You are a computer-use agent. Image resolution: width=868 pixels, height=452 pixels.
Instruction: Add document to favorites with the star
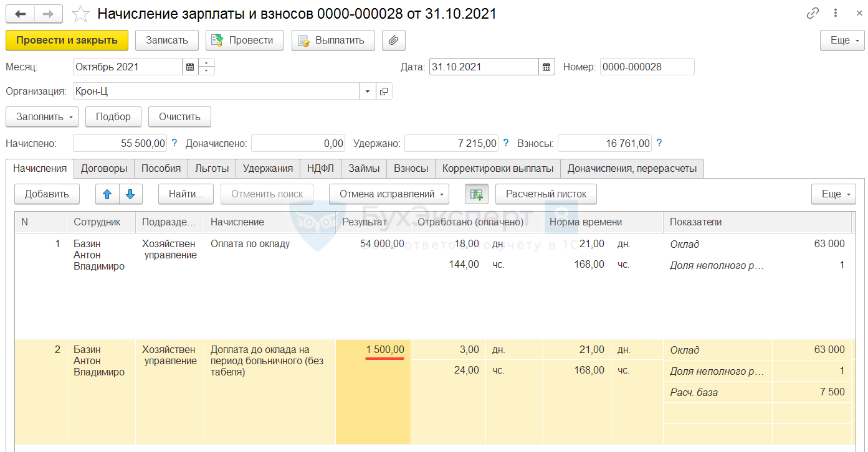81,13
